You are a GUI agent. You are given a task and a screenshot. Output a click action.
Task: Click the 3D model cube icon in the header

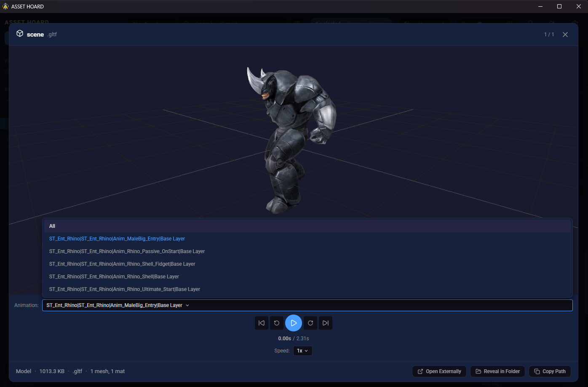(19, 33)
